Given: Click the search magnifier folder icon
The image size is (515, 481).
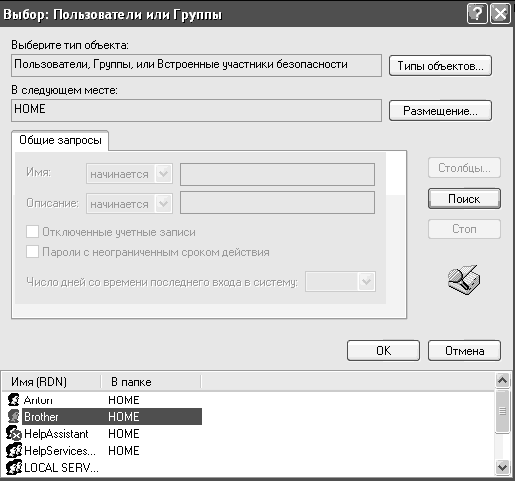Looking at the screenshot, I should point(464,280).
